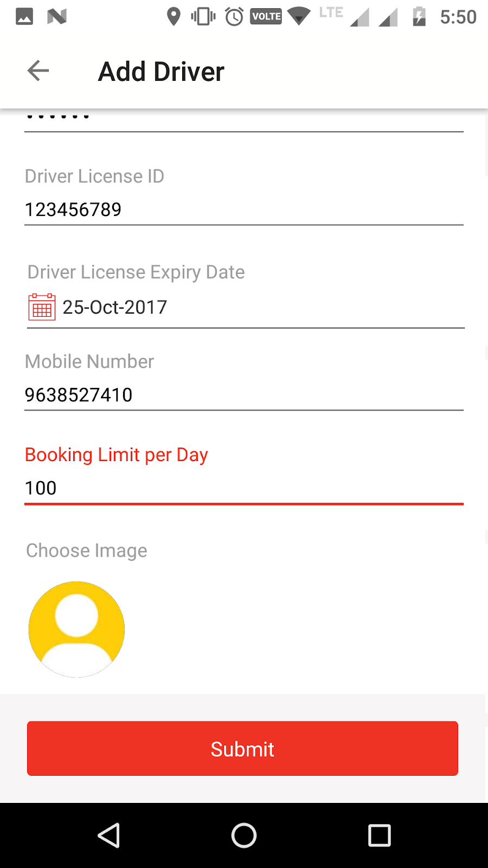Select the 25-Oct-2017 expiry date field
488x868 pixels.
[x=246, y=307]
